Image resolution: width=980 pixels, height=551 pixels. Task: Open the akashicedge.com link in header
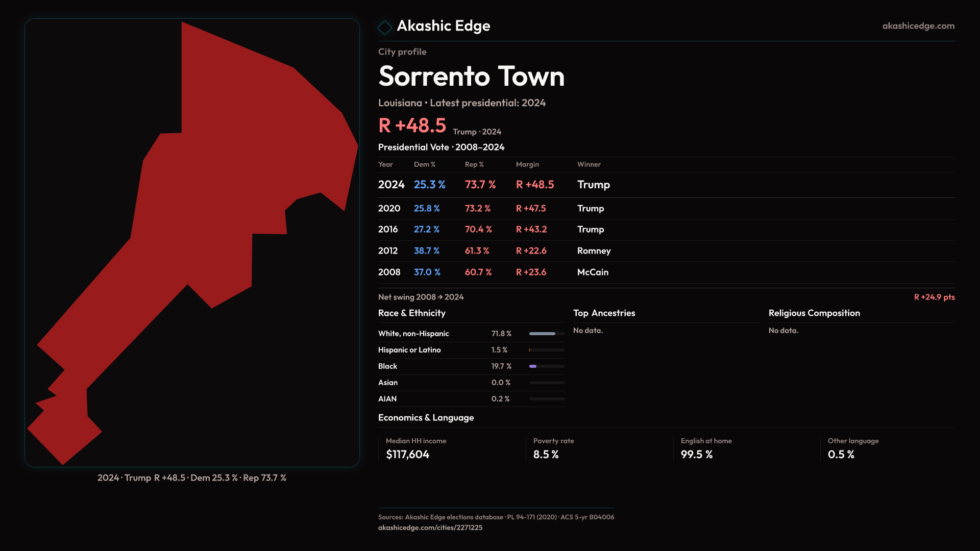[x=918, y=26]
